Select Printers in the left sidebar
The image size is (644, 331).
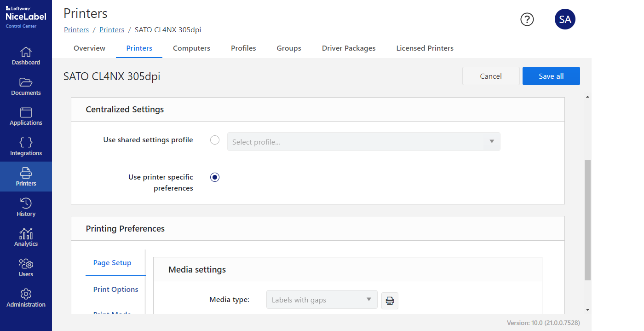[x=26, y=177]
